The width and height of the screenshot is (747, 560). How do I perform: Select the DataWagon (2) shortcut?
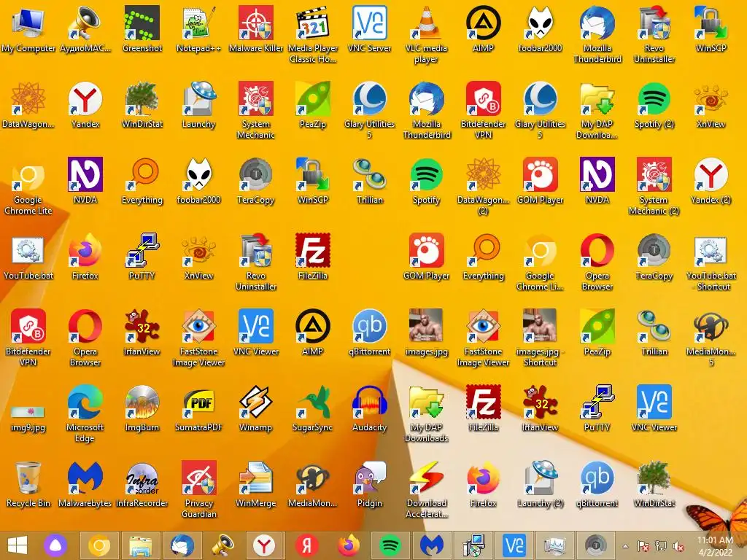(483, 187)
